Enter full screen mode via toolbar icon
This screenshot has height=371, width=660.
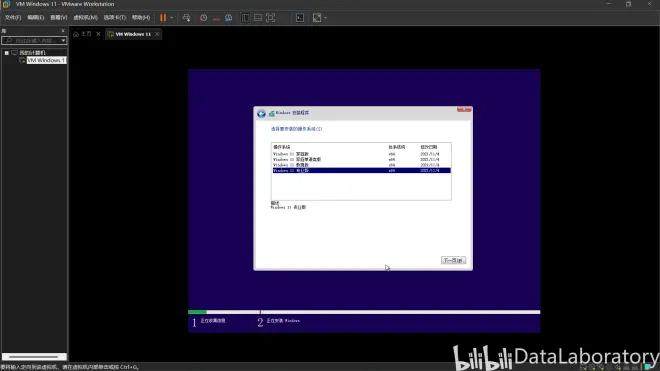tap(271, 18)
